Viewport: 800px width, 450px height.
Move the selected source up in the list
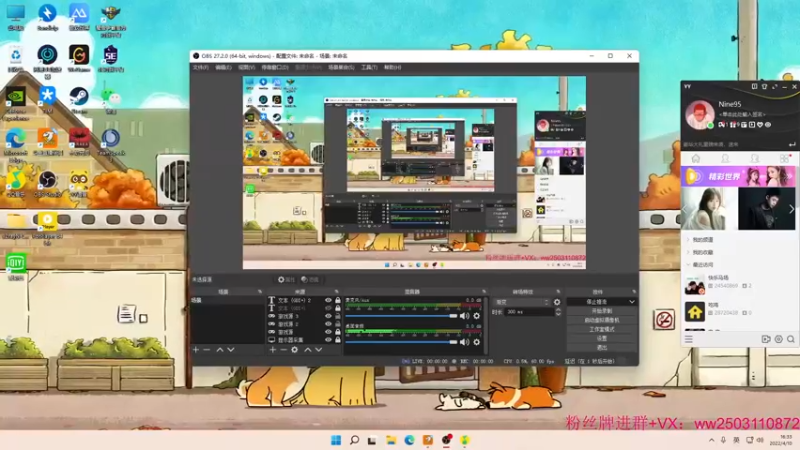308,349
